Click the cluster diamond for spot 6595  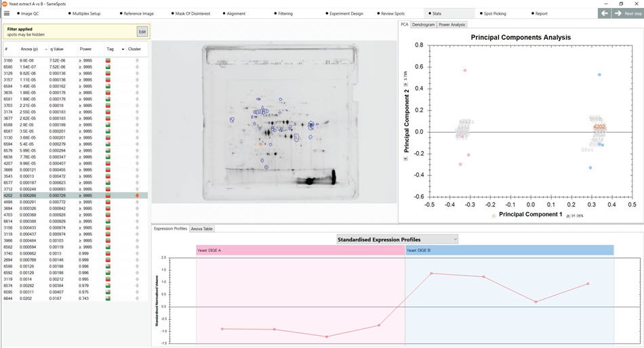[137, 292]
